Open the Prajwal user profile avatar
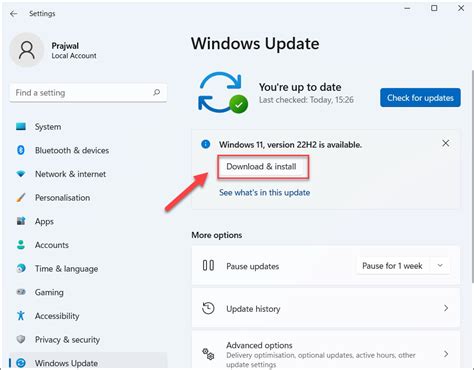The width and height of the screenshot is (474, 370). coord(27,50)
